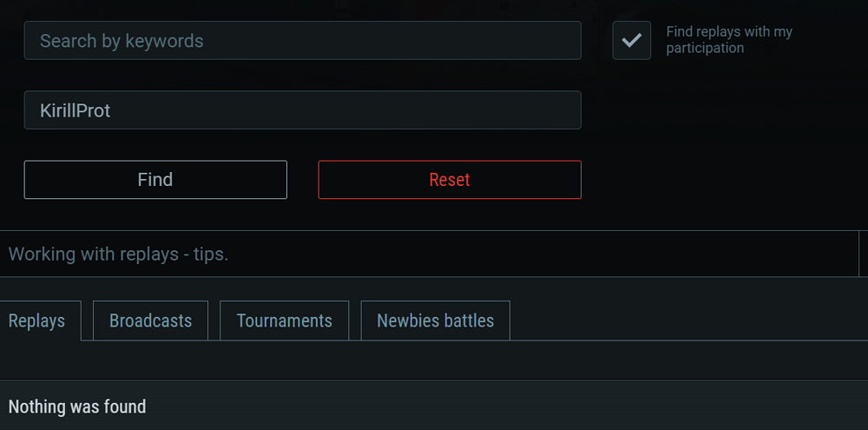Open the replay tips link
868x430 pixels.
click(x=118, y=255)
